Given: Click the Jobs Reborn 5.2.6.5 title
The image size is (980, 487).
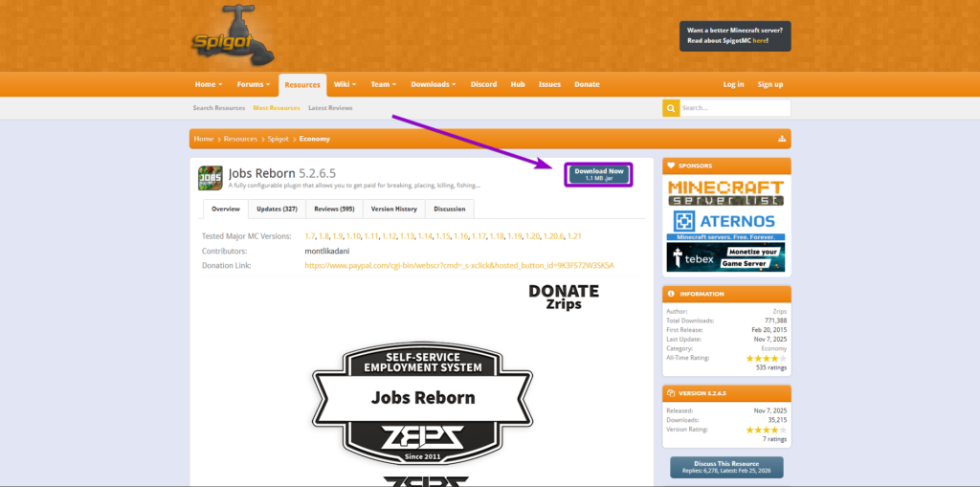Looking at the screenshot, I should (282, 173).
